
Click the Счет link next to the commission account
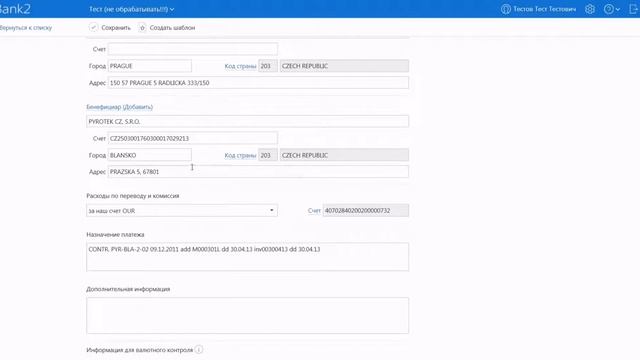pyautogui.click(x=314, y=211)
